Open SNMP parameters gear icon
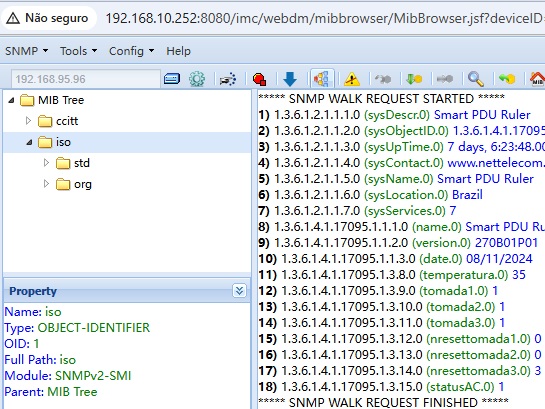Screen dimensions: 545x409 [197, 79]
